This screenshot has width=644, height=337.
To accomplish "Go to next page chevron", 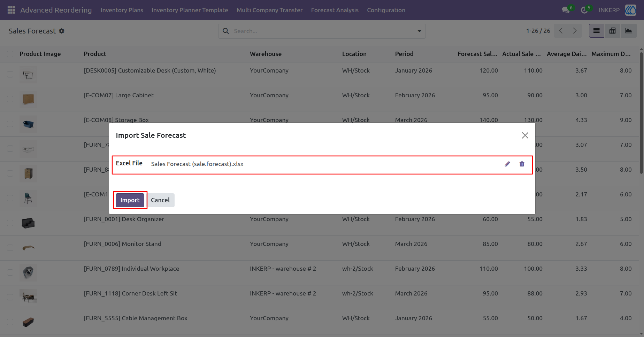I will pos(575,31).
